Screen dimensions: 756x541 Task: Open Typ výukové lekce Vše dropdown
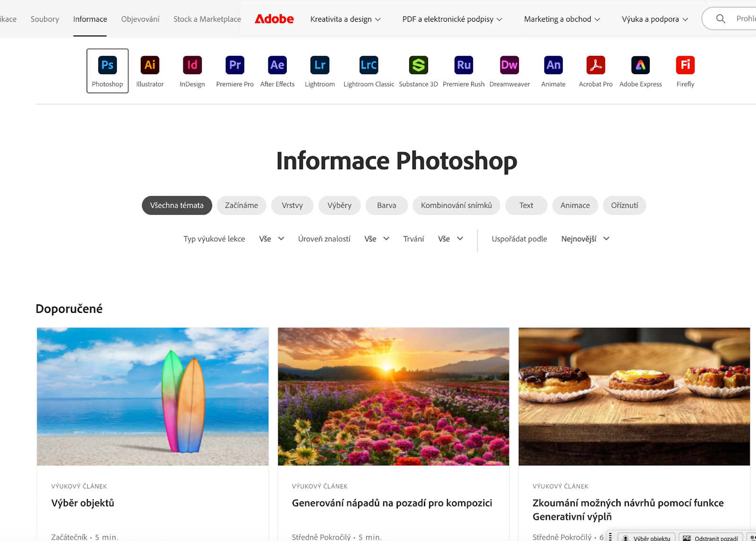(272, 239)
